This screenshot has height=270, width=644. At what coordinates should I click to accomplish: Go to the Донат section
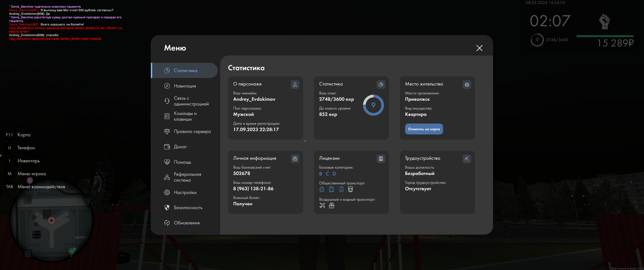point(180,147)
